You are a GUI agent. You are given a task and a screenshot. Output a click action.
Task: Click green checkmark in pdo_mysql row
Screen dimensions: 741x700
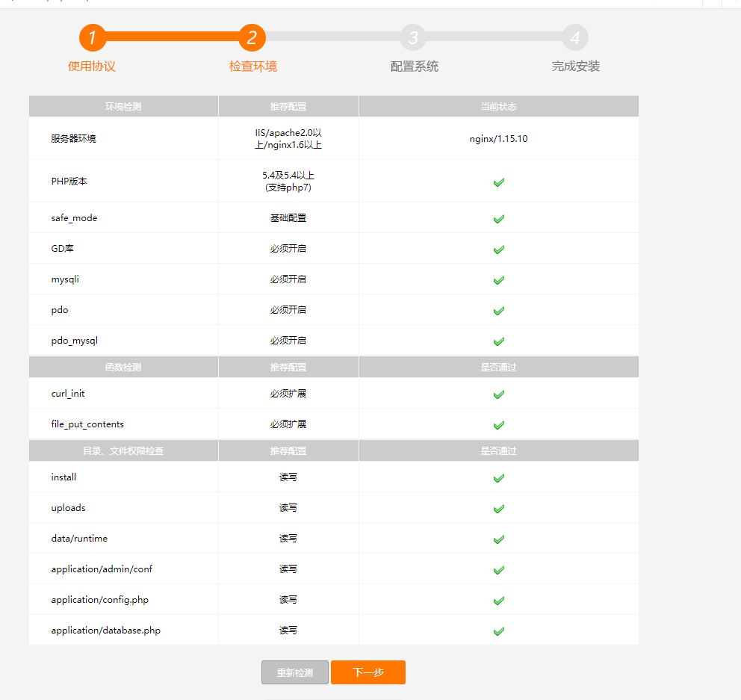coord(498,341)
